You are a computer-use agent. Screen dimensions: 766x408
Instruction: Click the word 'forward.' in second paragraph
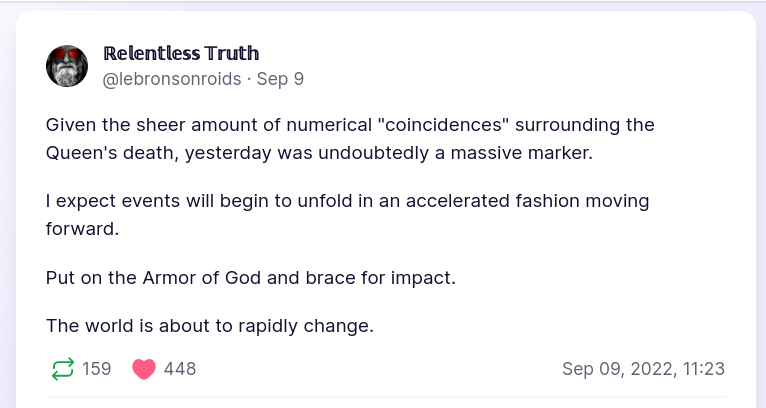82,228
